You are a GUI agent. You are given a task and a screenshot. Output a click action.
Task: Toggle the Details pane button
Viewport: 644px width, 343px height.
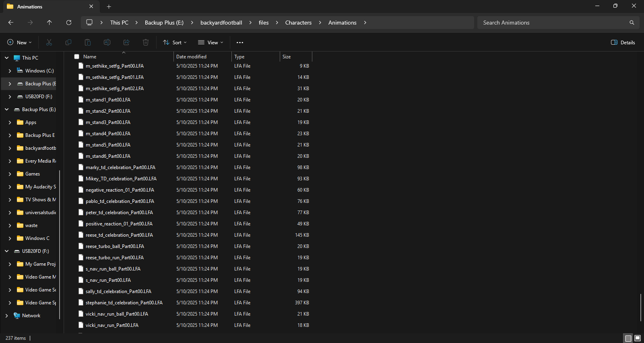[623, 42]
